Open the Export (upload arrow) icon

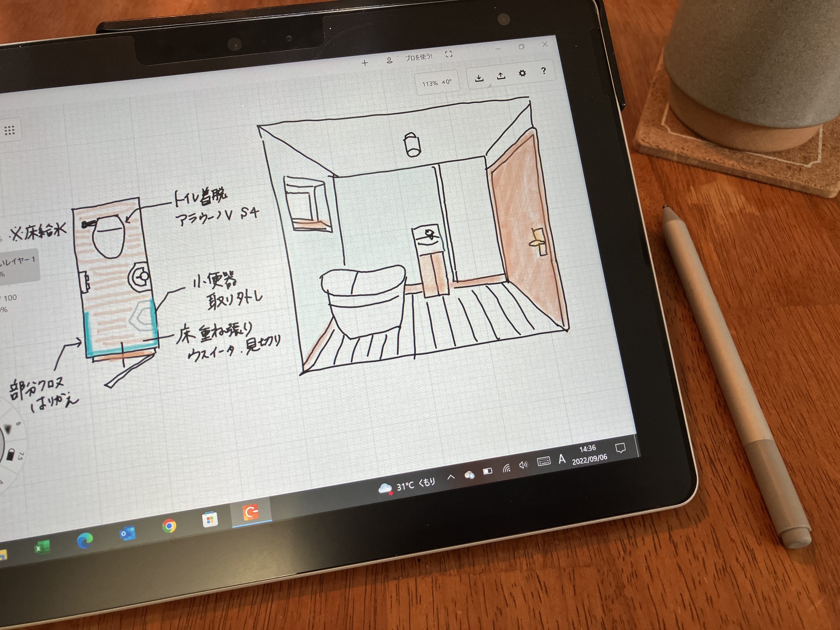(x=501, y=75)
